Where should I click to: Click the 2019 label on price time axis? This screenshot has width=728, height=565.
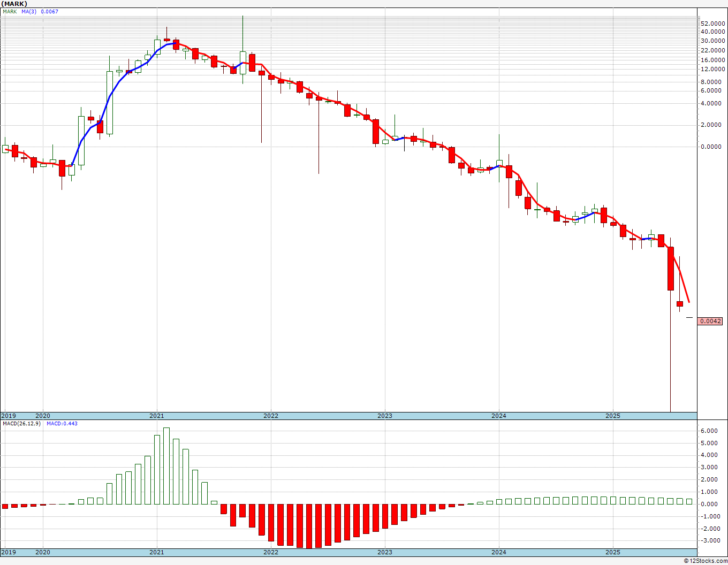[8, 416]
